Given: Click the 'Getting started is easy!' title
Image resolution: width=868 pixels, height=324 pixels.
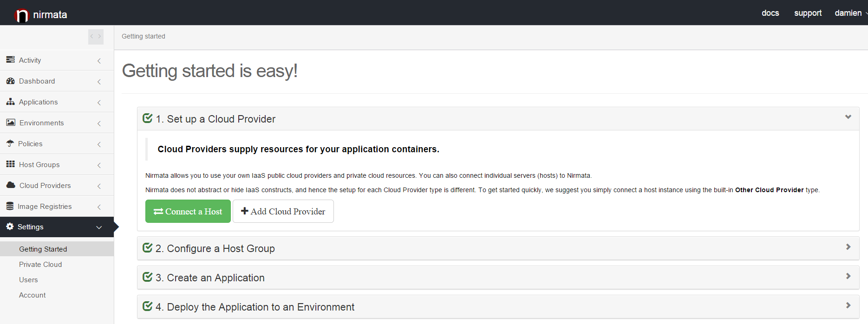Looking at the screenshot, I should coord(209,71).
